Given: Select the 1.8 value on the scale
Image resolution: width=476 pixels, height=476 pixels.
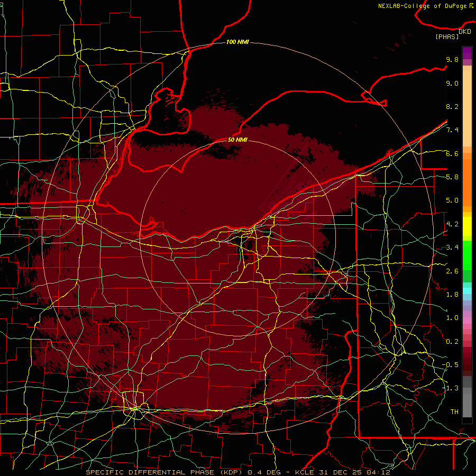Looking at the screenshot, I should pos(452,295).
